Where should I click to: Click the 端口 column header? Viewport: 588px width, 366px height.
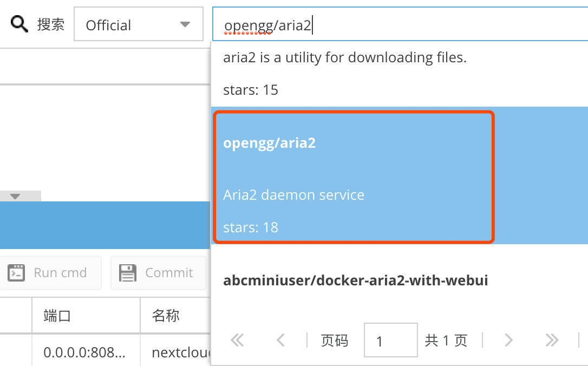click(86, 315)
